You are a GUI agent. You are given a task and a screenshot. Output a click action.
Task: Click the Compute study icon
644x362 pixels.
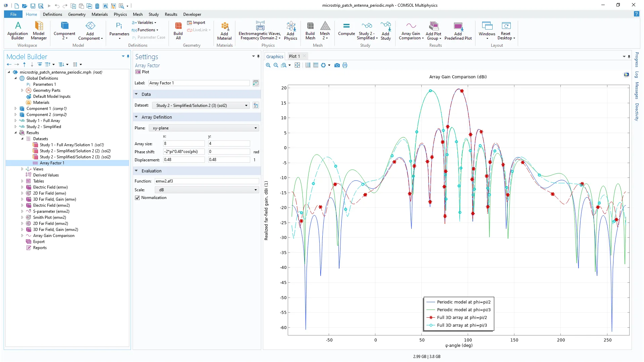346,30
